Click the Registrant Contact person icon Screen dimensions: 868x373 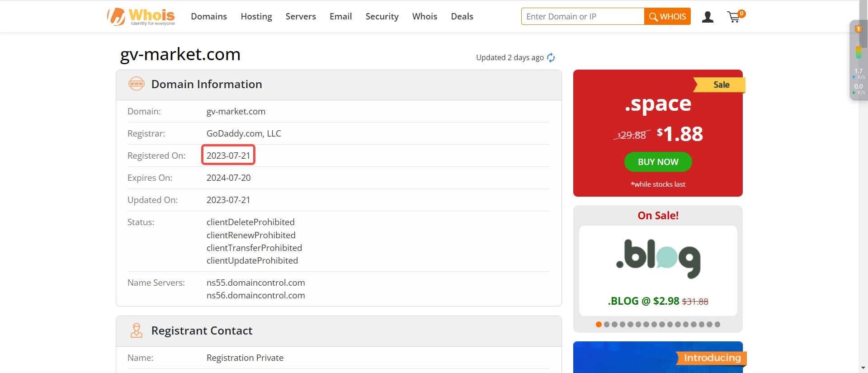136,331
